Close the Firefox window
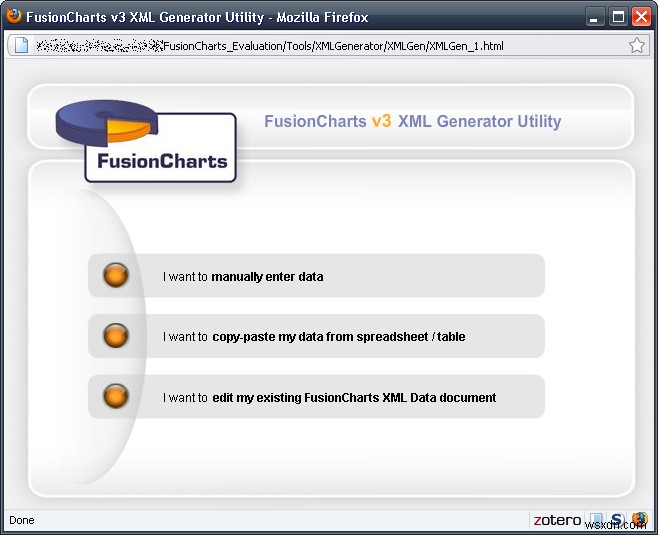Screen dimensions: 658x535 [641, 17]
